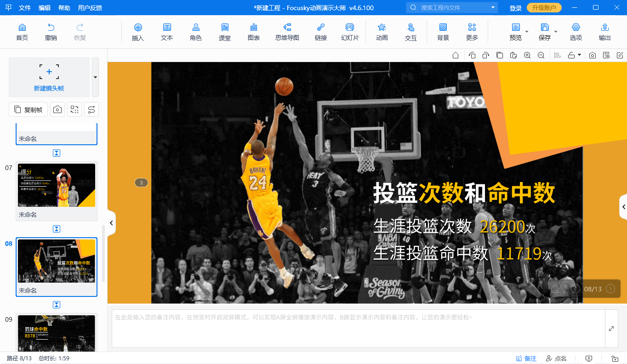Open the 文件 menu

pos(25,8)
